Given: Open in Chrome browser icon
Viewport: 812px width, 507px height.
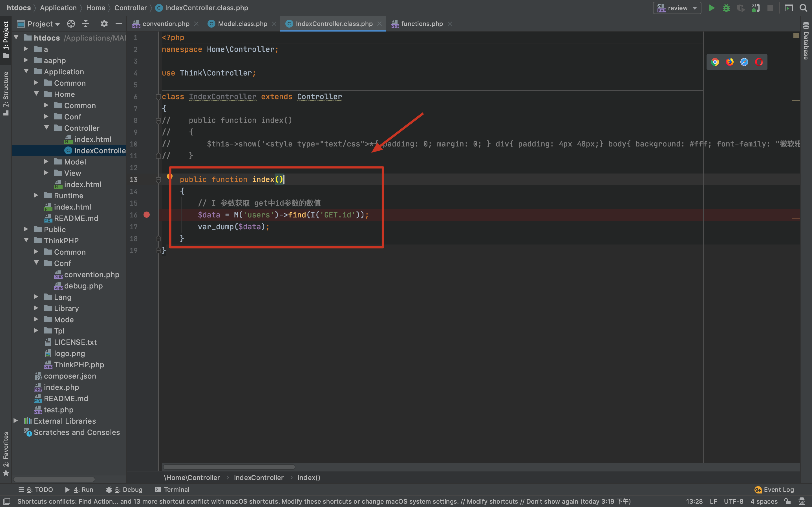Looking at the screenshot, I should point(715,62).
